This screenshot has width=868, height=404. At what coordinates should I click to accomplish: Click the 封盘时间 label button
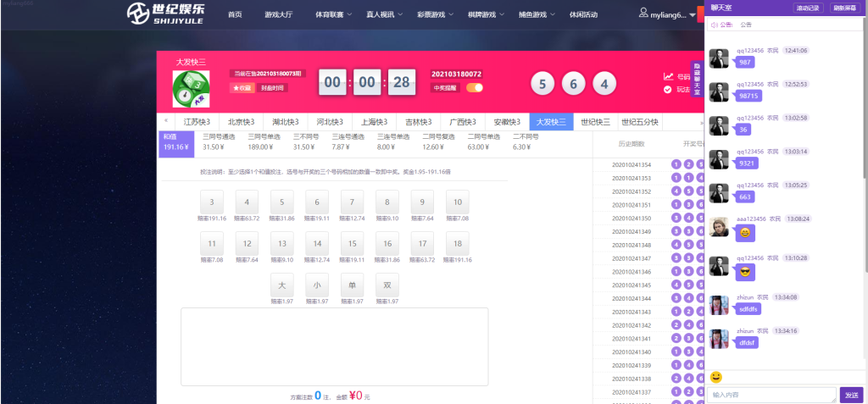tap(272, 88)
